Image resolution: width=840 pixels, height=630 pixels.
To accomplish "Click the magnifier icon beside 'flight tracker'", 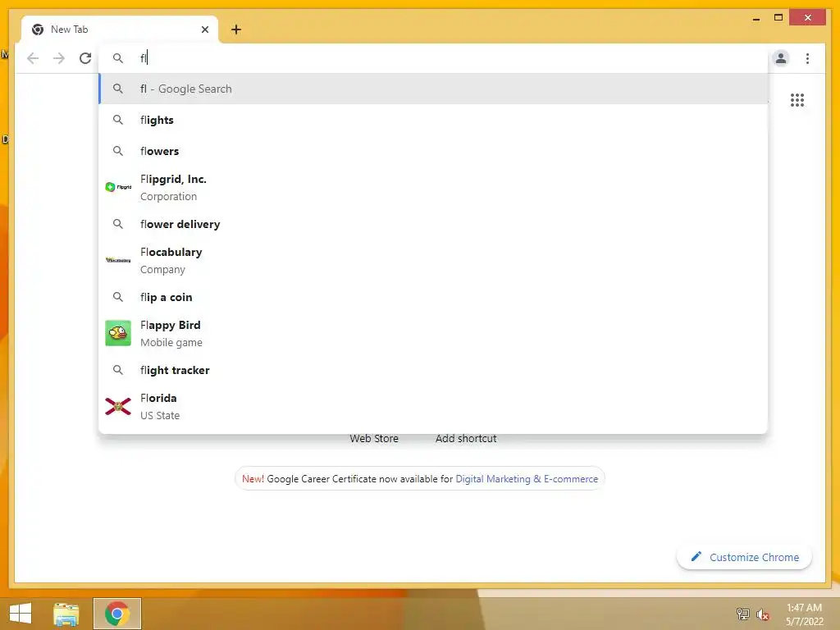I will tap(118, 370).
